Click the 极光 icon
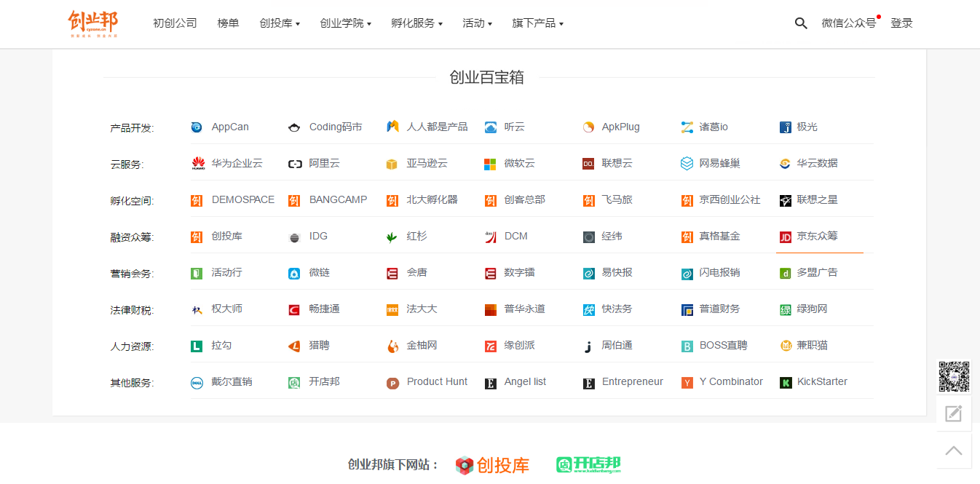 785,127
